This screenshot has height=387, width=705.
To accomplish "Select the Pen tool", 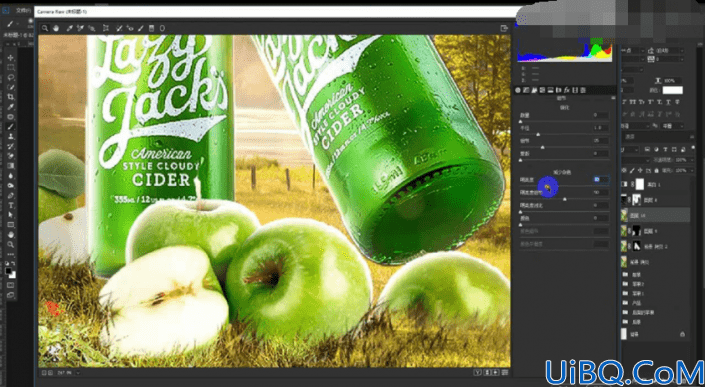I will click(x=11, y=196).
